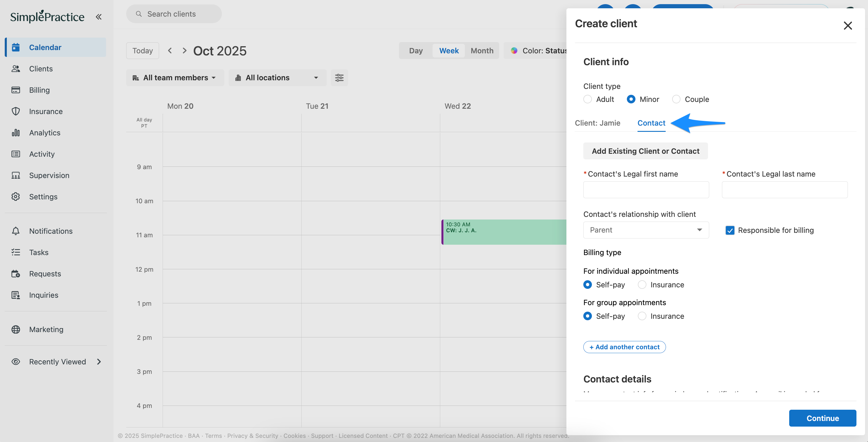
Task: Go to next week arrow
Action: (184, 51)
